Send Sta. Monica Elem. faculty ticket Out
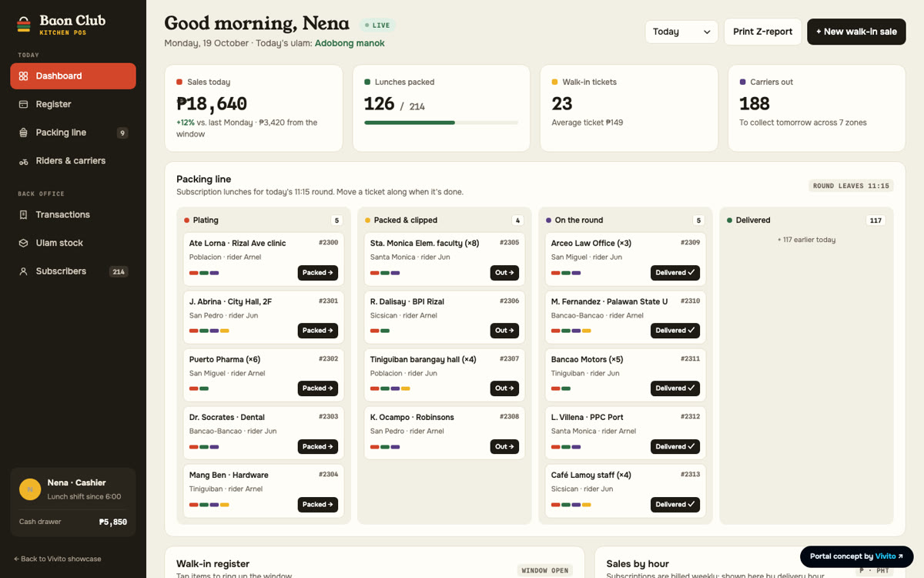The image size is (924, 578). click(x=504, y=273)
